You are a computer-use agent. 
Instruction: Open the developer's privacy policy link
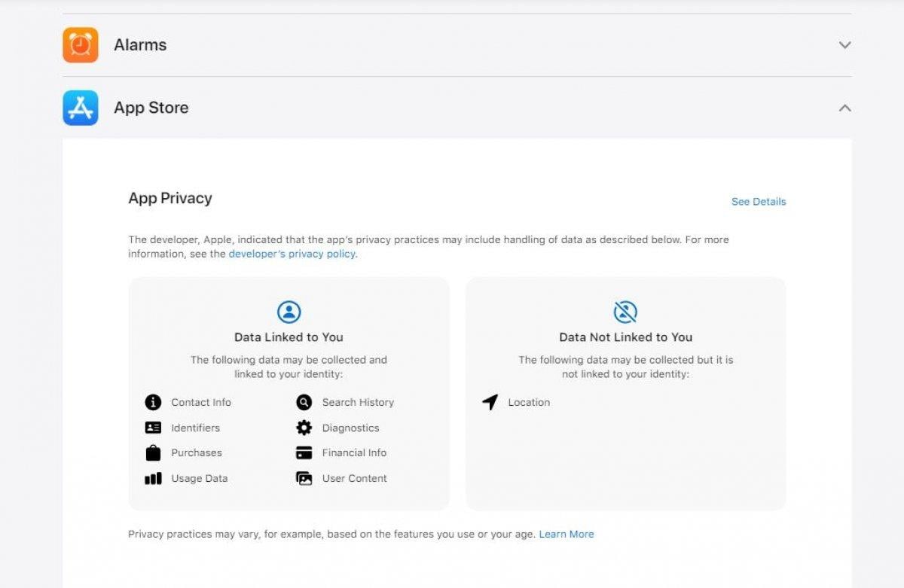tap(292, 254)
